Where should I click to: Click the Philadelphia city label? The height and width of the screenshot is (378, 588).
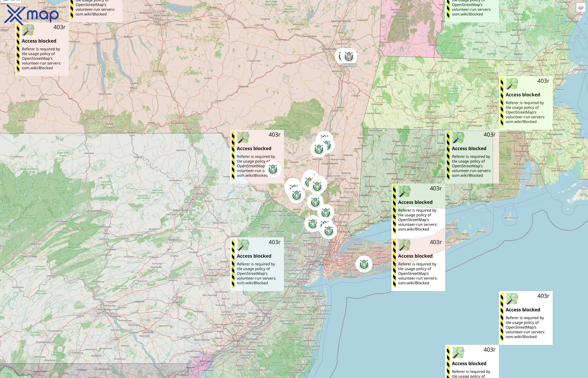[236, 340]
